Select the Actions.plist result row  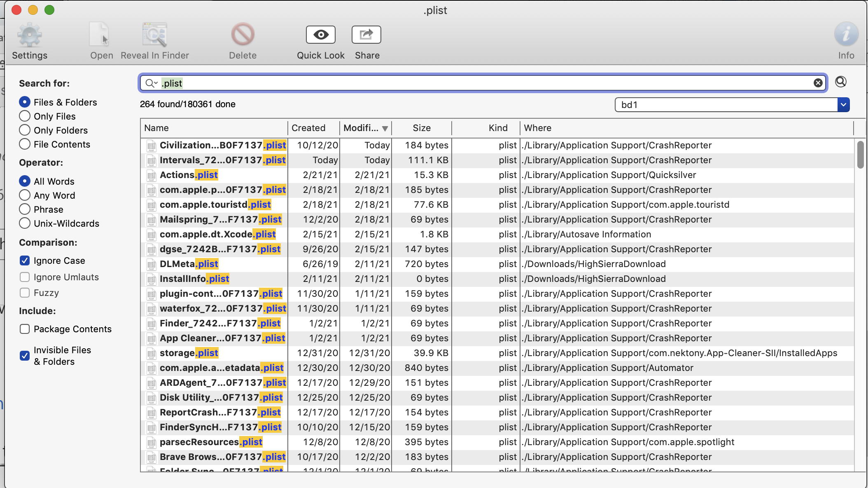(x=189, y=175)
